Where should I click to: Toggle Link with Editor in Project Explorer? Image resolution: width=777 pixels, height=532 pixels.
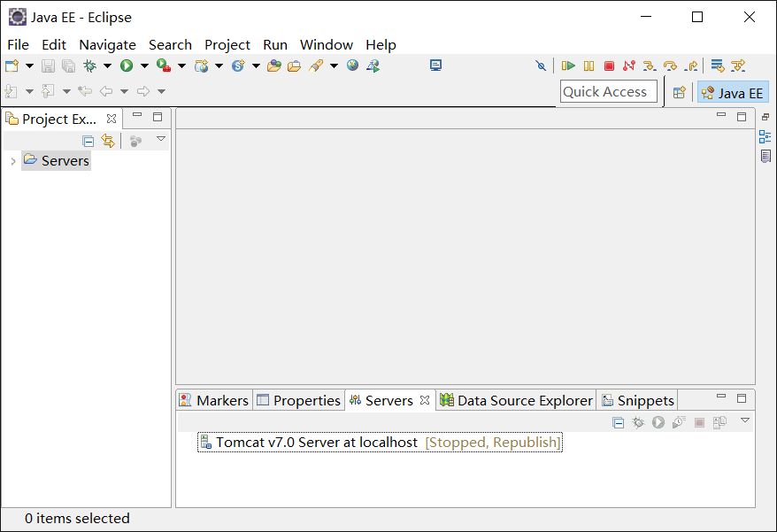coord(108,141)
